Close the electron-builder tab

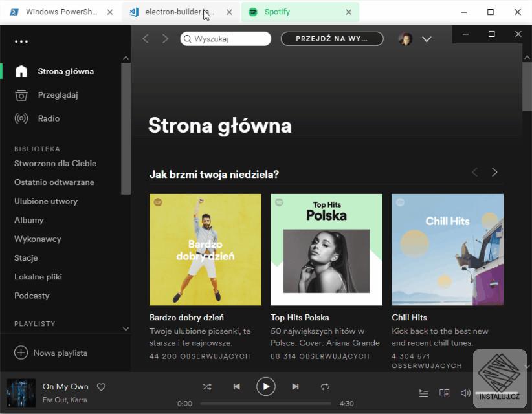tap(229, 12)
